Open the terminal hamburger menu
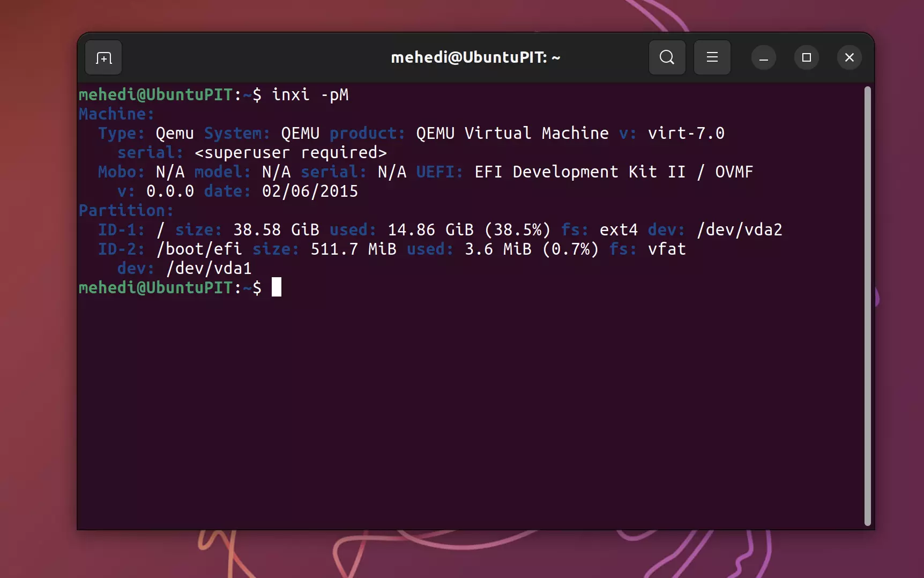924x578 pixels. point(712,57)
